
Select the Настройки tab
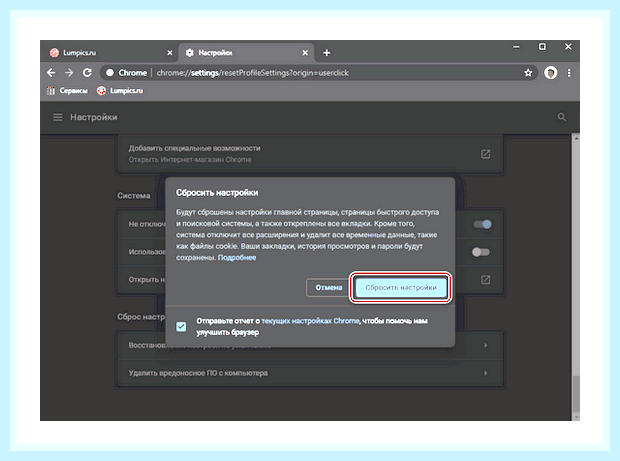pyautogui.click(x=246, y=53)
